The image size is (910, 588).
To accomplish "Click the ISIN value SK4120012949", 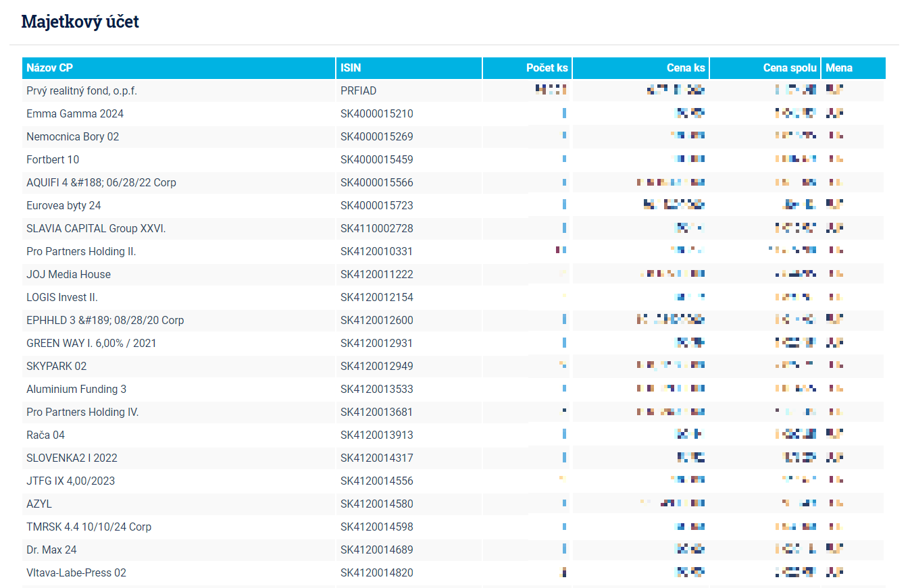I will pos(377,366).
